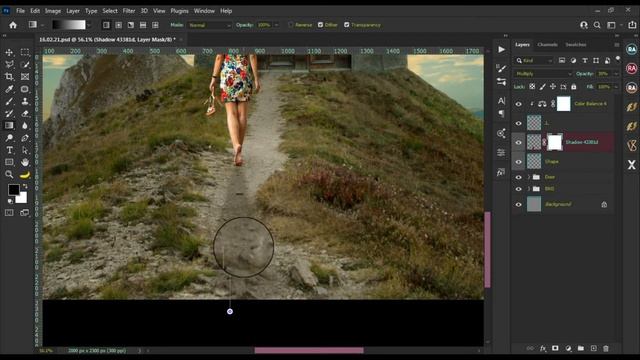Viewport: 640px width, 360px height.
Task: Click the banana icon in toolbox
Action: (x=25, y=175)
